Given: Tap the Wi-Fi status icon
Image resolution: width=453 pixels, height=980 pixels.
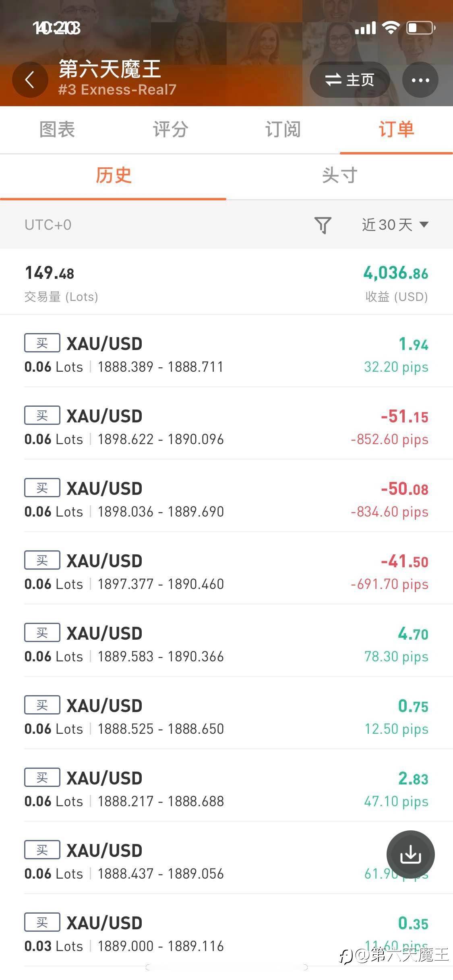Looking at the screenshot, I should [x=391, y=28].
